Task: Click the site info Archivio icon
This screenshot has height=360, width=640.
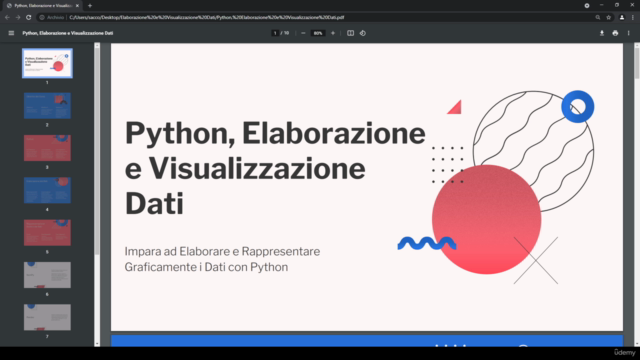Action: [42, 18]
